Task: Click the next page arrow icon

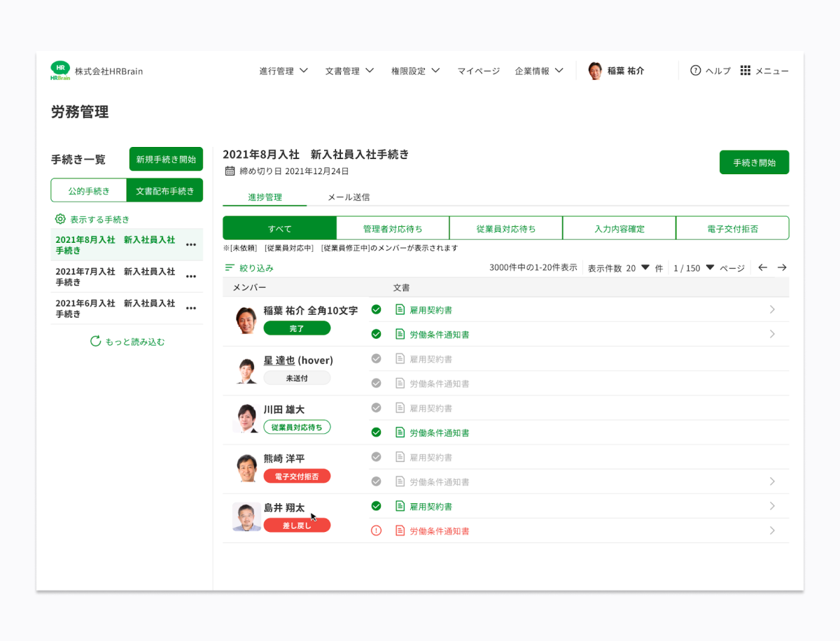Action: tap(782, 267)
